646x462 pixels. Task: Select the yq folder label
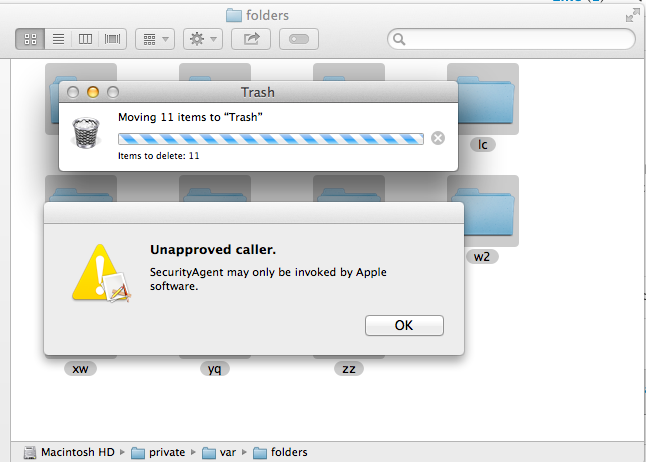pyautogui.click(x=215, y=368)
